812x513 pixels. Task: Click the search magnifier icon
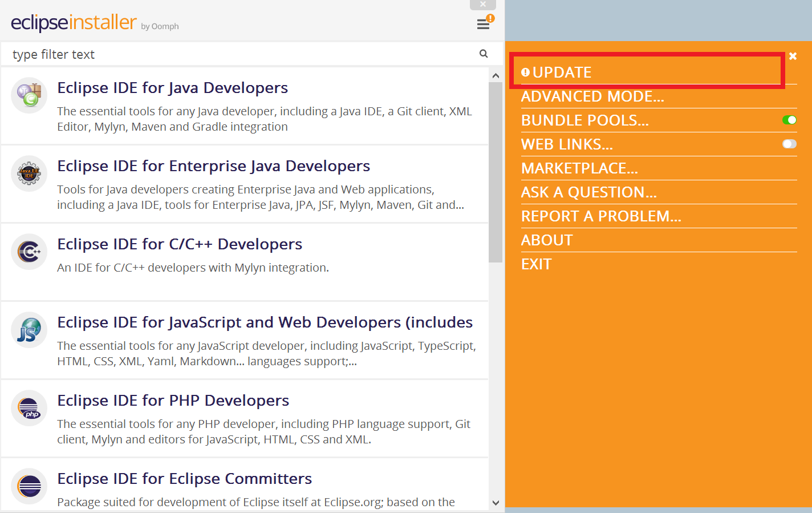pyautogui.click(x=484, y=54)
